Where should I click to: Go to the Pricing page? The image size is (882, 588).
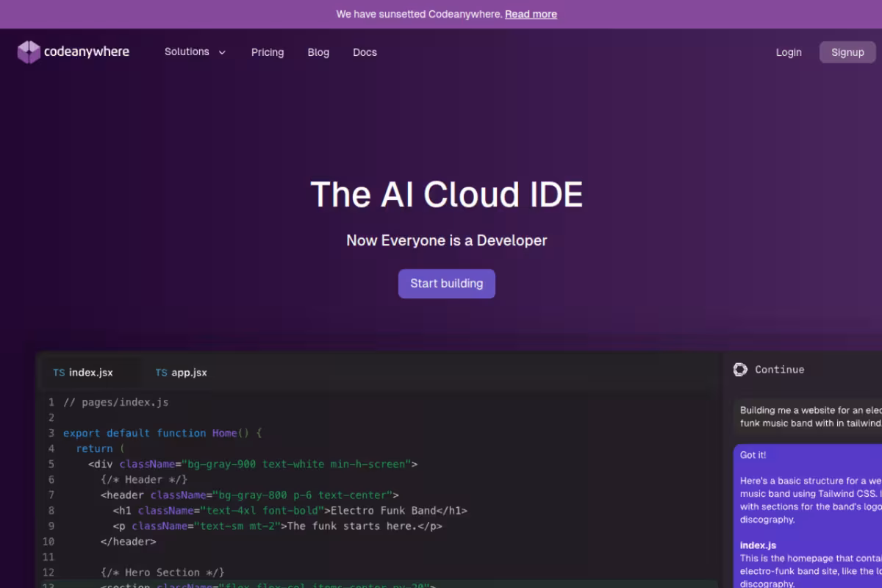(268, 52)
